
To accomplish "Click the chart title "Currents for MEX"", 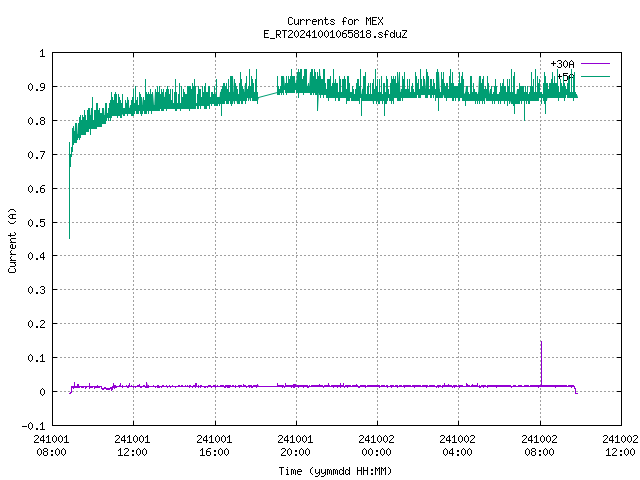I will click(x=335, y=21).
